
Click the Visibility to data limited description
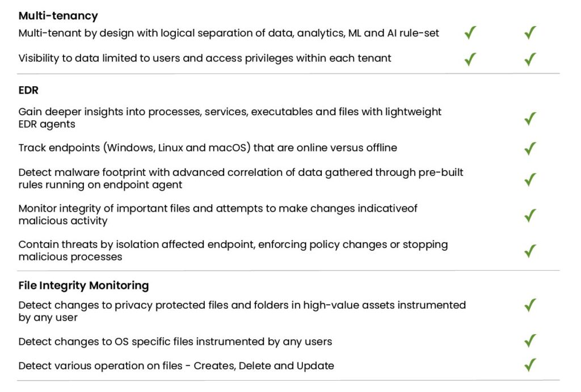tap(204, 58)
